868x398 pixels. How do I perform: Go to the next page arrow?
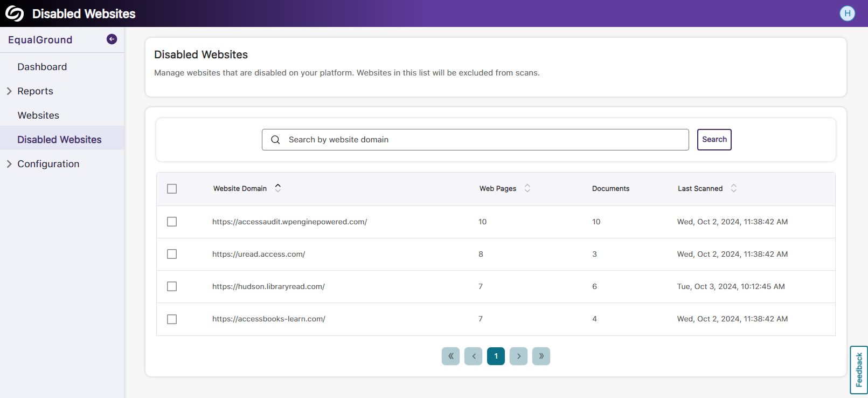(x=518, y=356)
